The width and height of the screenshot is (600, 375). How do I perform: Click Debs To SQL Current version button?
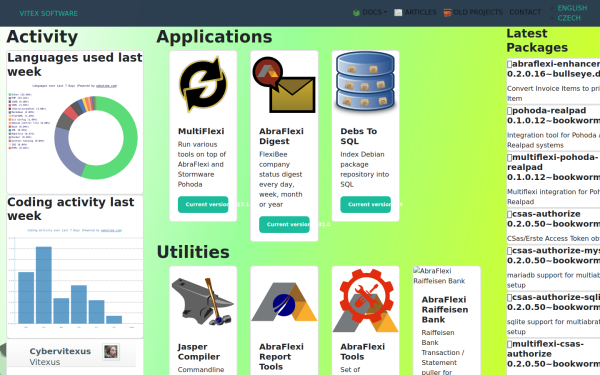(x=365, y=204)
